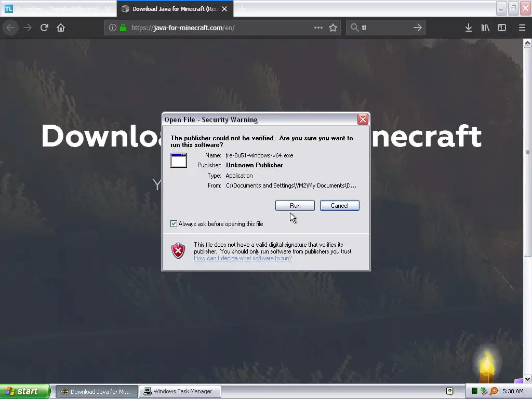Switch to Windows Task Manager taskbar button
The height and width of the screenshot is (399, 532).
[180, 392]
